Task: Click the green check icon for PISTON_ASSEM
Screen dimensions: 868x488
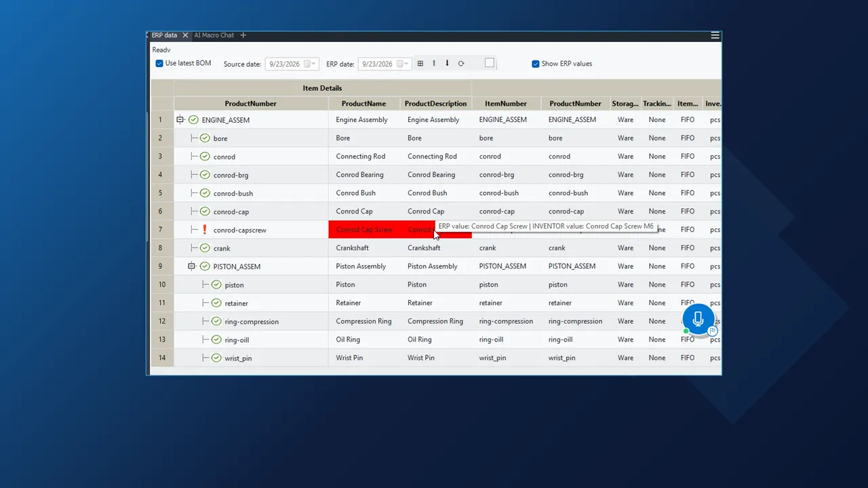Action: tap(205, 266)
